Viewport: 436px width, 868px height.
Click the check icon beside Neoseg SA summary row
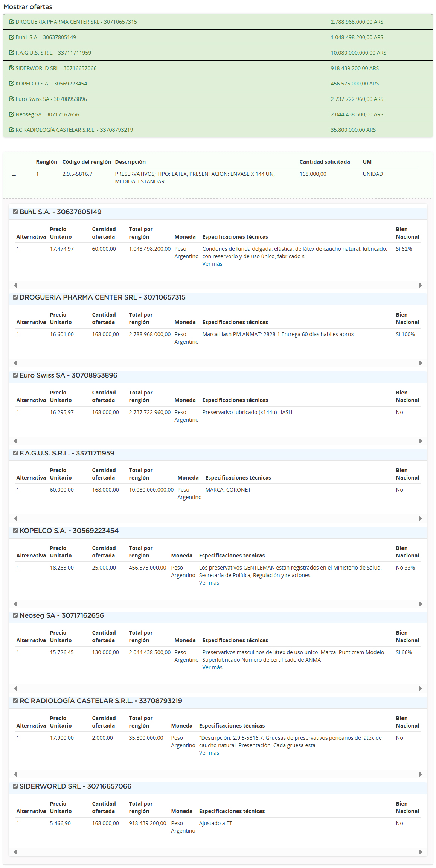click(11, 114)
